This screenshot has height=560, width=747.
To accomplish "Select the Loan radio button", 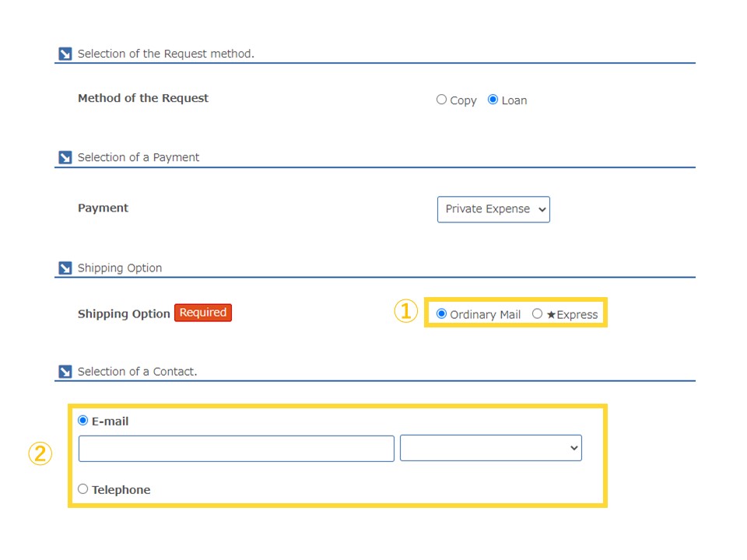I will point(493,100).
